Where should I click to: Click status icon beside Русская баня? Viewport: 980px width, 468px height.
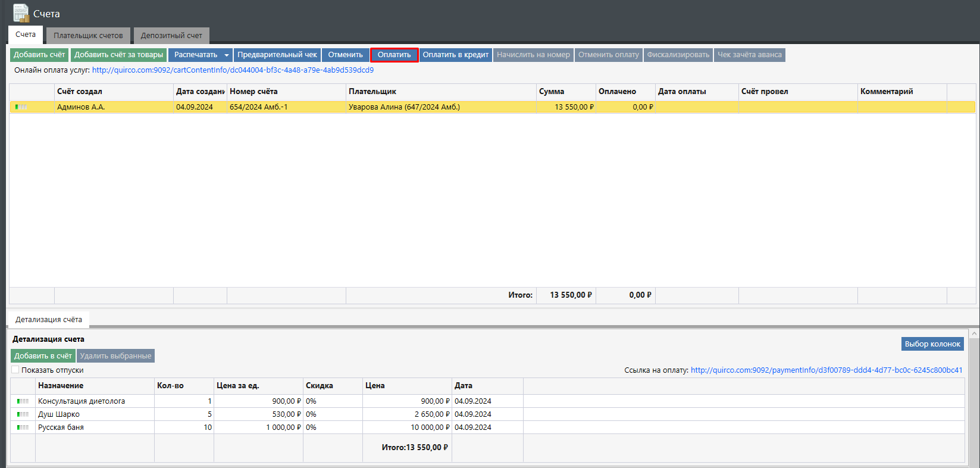click(x=23, y=428)
